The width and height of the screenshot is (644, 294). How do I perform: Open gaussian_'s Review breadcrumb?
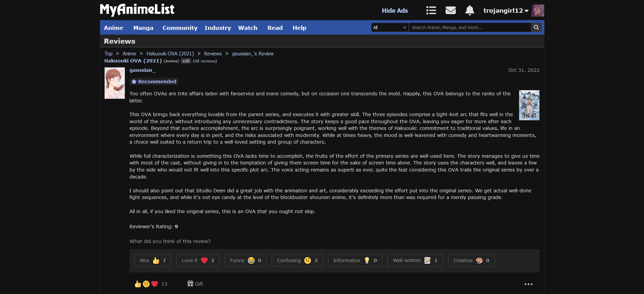253,54
